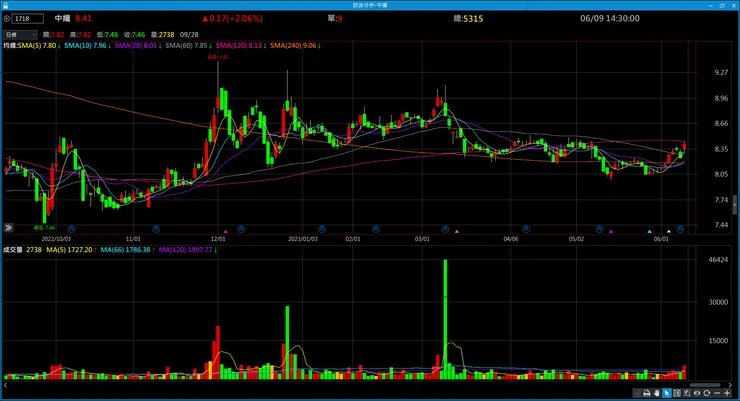
Task: Click the vertical slider handle on right edge
Action: [734, 205]
